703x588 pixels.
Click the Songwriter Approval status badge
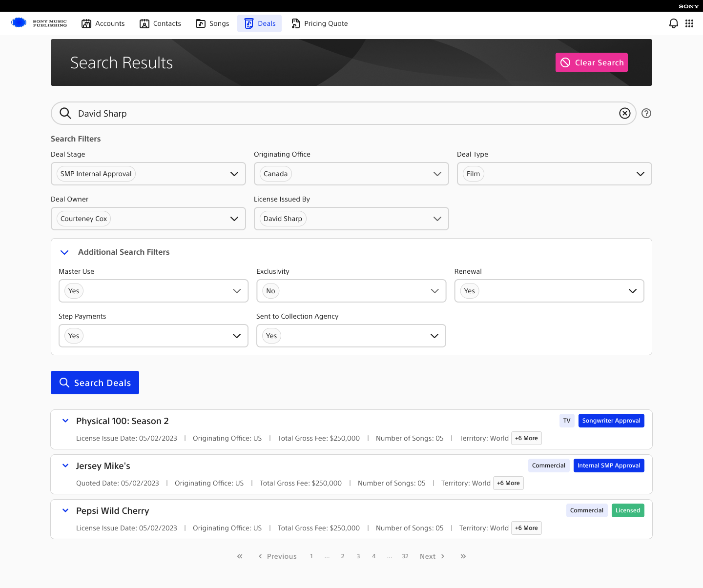coord(611,421)
